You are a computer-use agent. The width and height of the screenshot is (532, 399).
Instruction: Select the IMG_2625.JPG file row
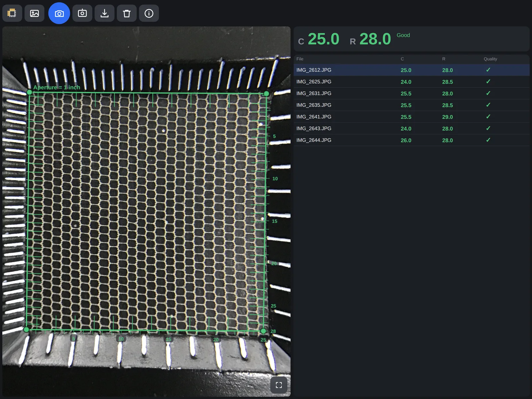point(411,82)
